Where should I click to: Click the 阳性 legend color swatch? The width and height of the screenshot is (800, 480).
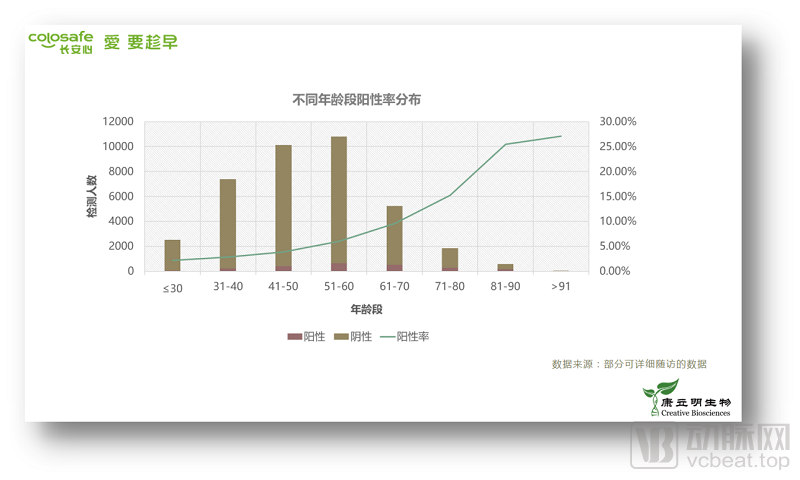[294, 337]
